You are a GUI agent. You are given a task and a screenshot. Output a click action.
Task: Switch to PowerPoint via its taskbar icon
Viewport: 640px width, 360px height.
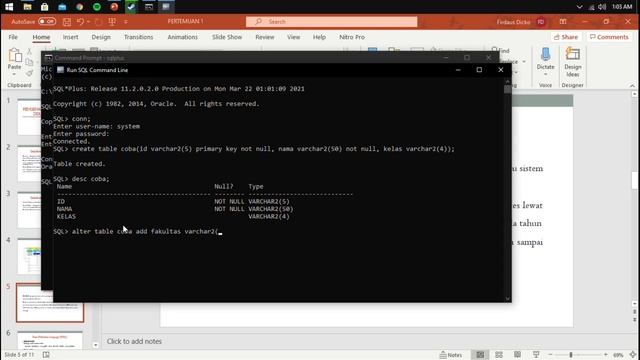tap(114, 7)
